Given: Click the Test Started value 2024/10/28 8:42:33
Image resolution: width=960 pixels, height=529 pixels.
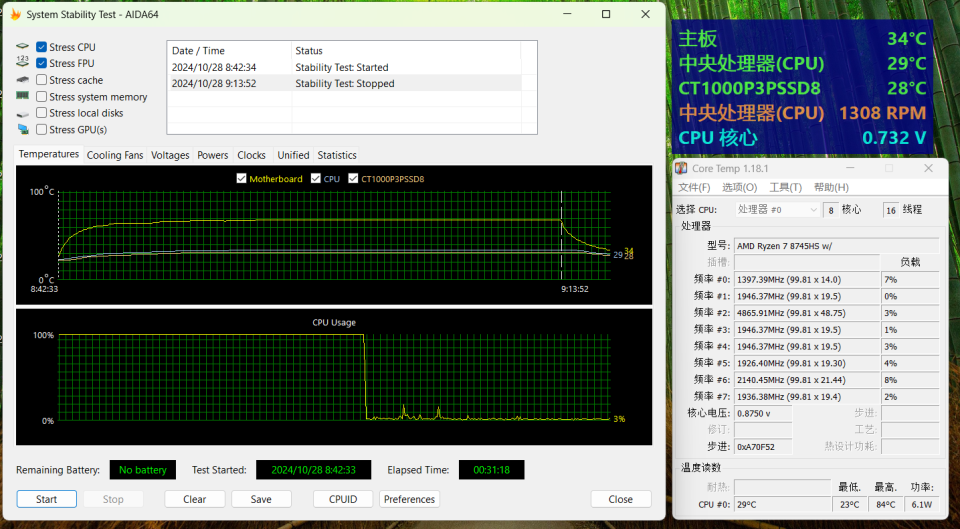Looking at the screenshot, I should click(313, 470).
